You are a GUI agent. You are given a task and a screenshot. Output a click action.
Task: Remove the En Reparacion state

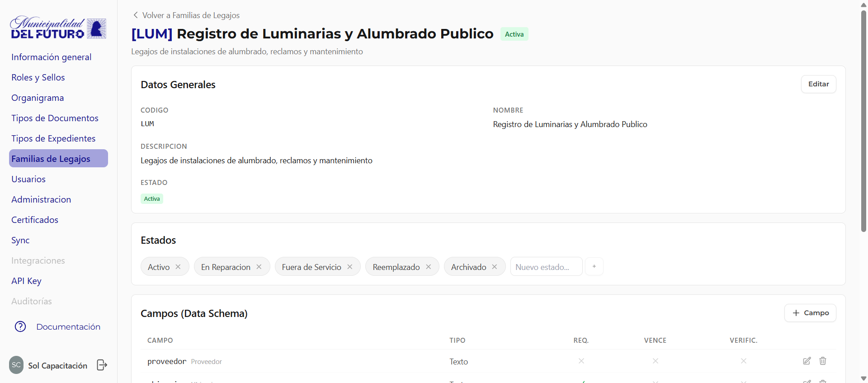pos(259,267)
